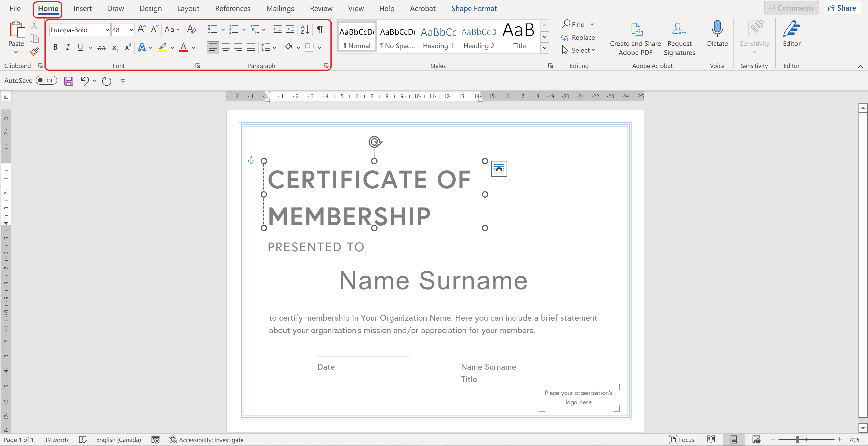Apply strikethrough formatting
The image size is (868, 446).
(101, 48)
